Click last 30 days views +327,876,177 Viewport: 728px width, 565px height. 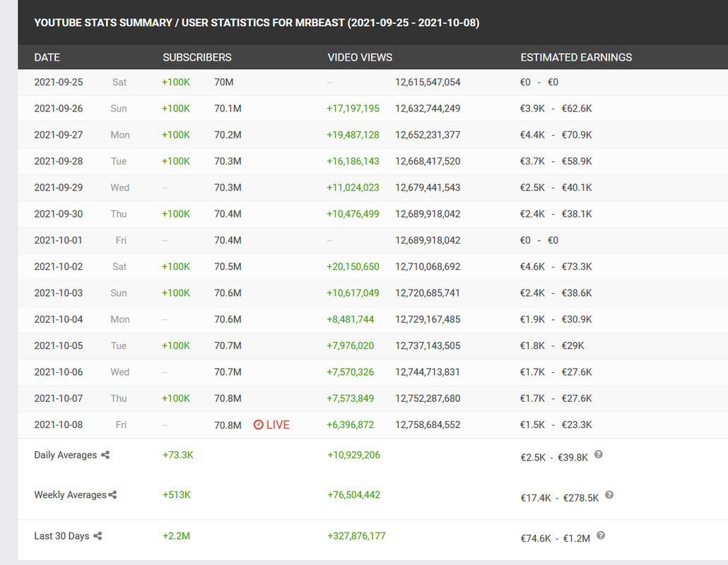pyautogui.click(x=356, y=536)
